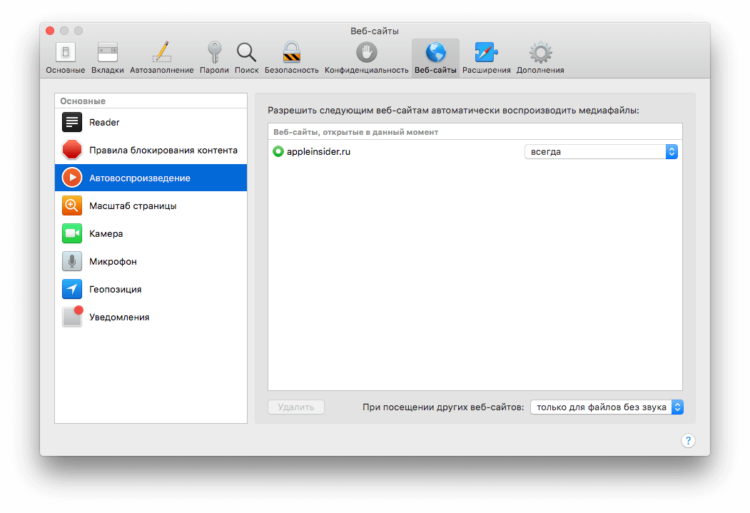
Task: Open the Дополнения gear icon
Action: pos(540,53)
